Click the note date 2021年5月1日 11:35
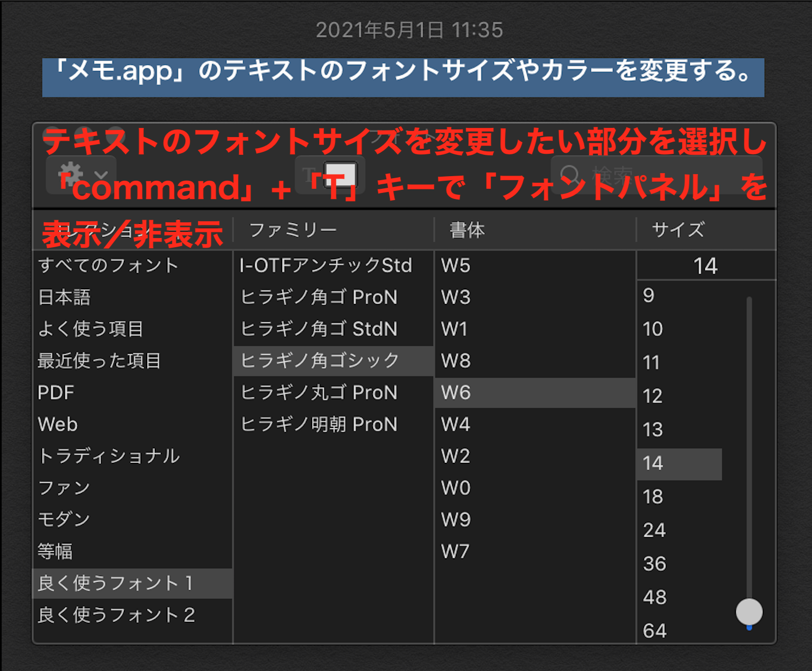812x671 pixels. click(x=409, y=30)
